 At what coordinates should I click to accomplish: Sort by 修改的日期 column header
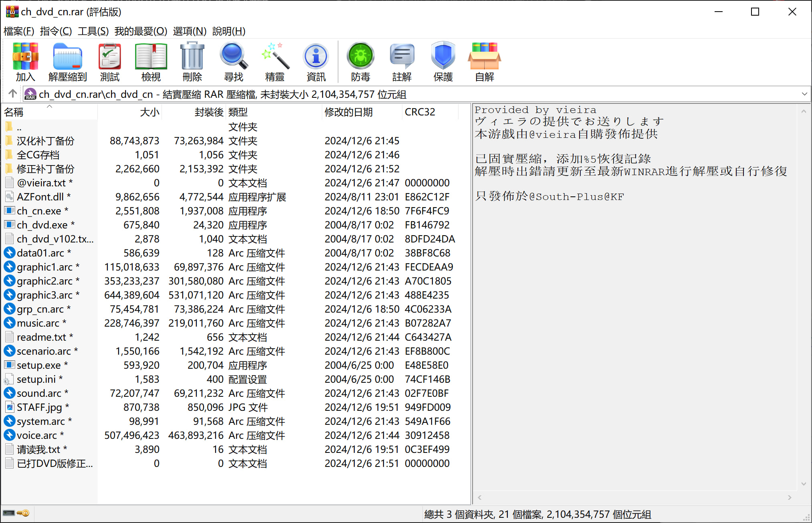pyautogui.click(x=348, y=112)
